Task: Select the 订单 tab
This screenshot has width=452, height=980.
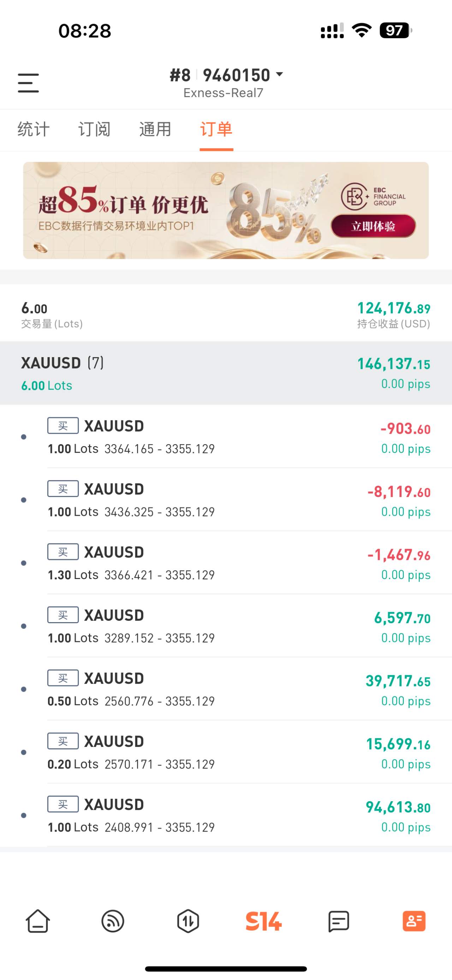Action: point(216,129)
